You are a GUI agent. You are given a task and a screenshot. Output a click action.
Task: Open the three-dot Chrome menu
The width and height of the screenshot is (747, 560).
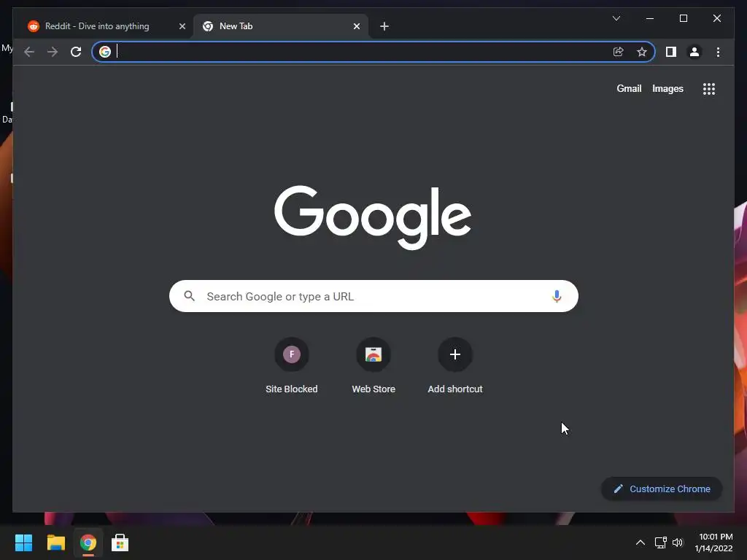[718, 52]
